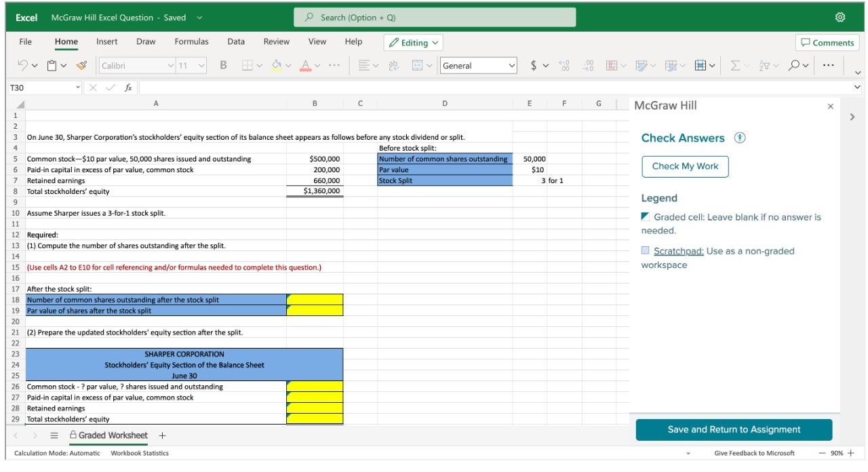Click in the Search box
This screenshot has height=472, width=868.
coord(435,17)
